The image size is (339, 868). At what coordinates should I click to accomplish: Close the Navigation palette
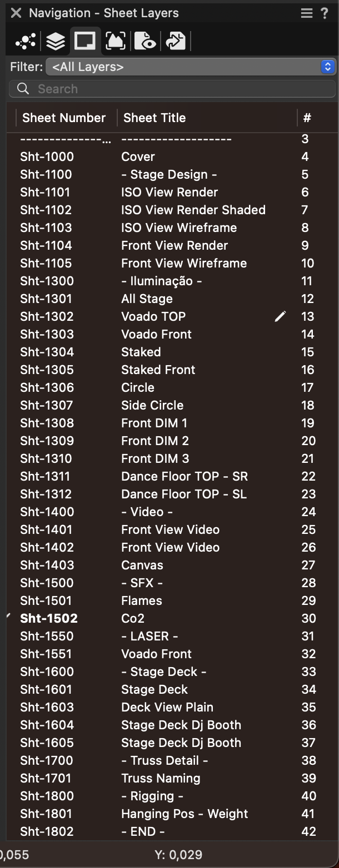coord(16,13)
